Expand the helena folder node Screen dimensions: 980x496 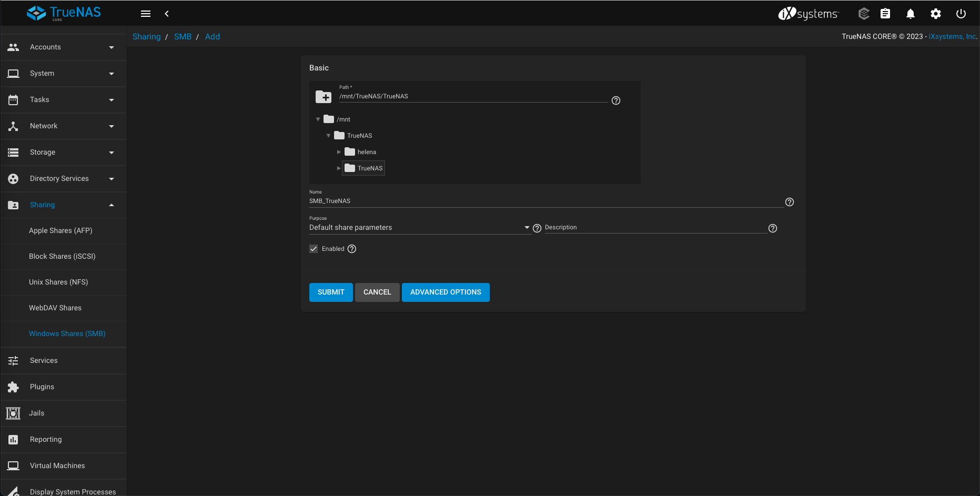[x=339, y=152]
